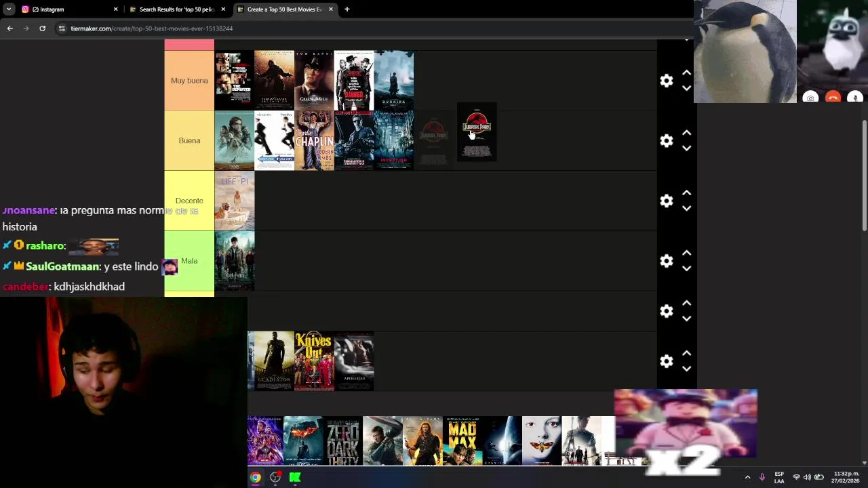Pick Mad Max poster from pool
Viewport: 868px width, 488px height.
(x=462, y=441)
